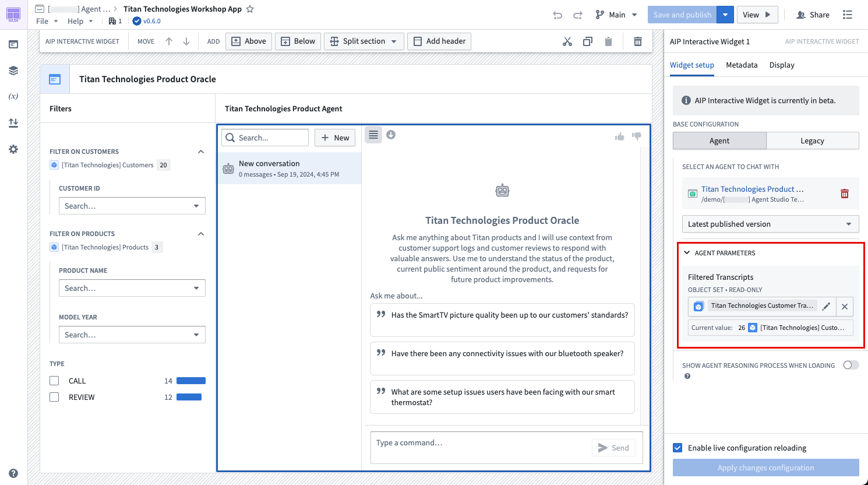Choose the smart thermostat setup suggestion

(x=502, y=397)
